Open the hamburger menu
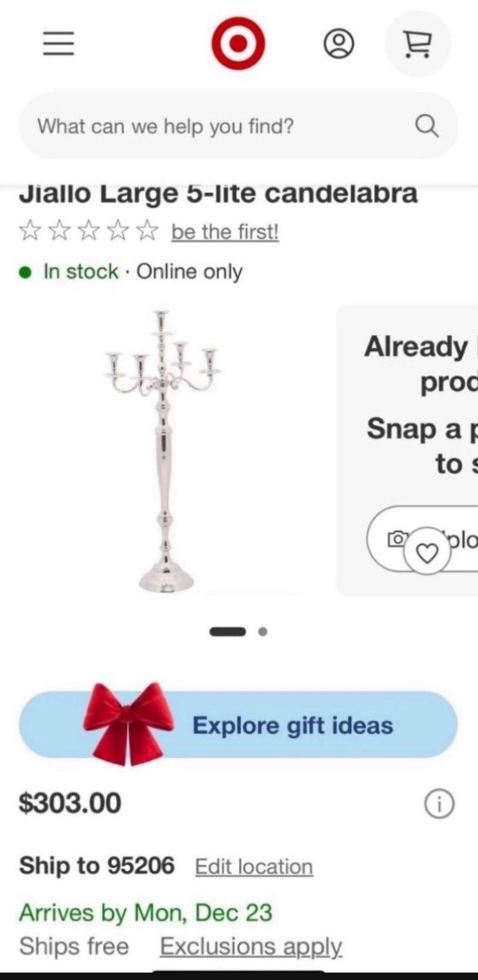 point(58,44)
